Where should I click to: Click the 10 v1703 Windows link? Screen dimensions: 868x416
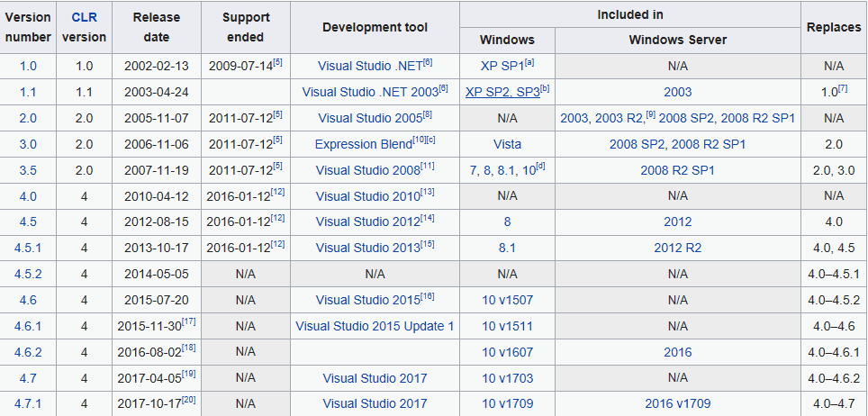[x=507, y=378]
